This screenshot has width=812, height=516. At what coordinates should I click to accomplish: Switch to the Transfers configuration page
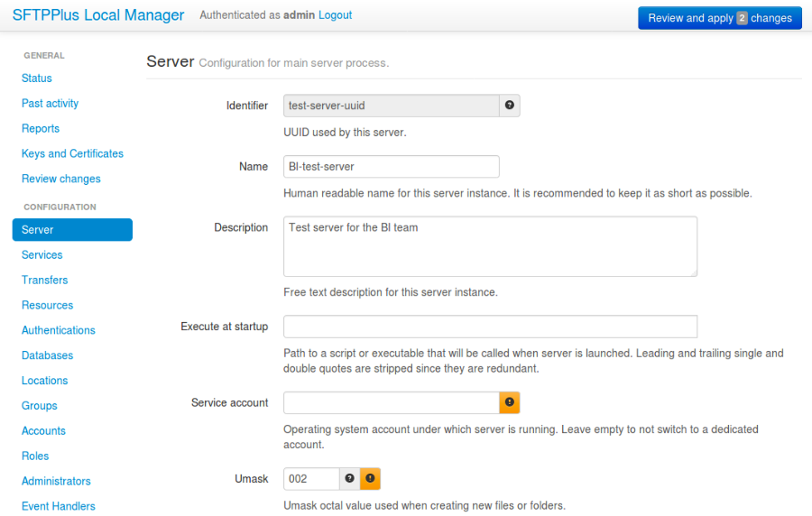(x=45, y=281)
